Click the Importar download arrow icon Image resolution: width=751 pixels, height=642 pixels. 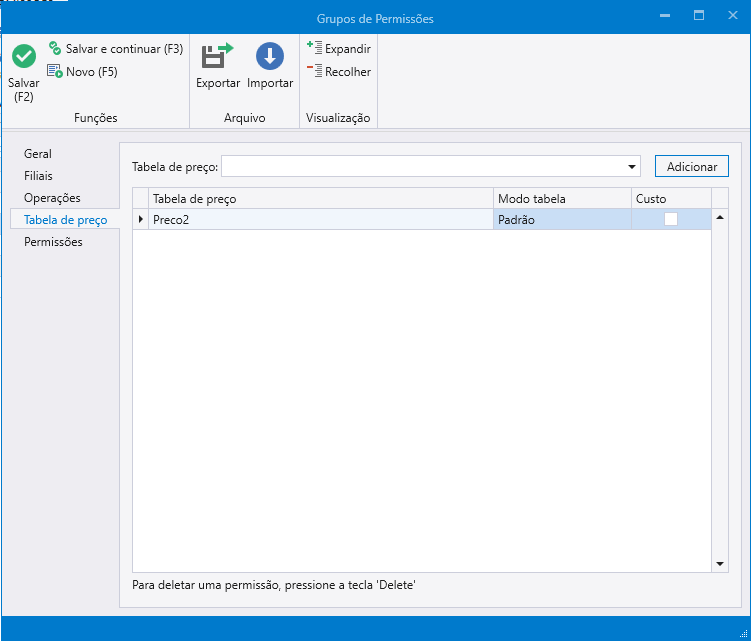click(x=270, y=56)
